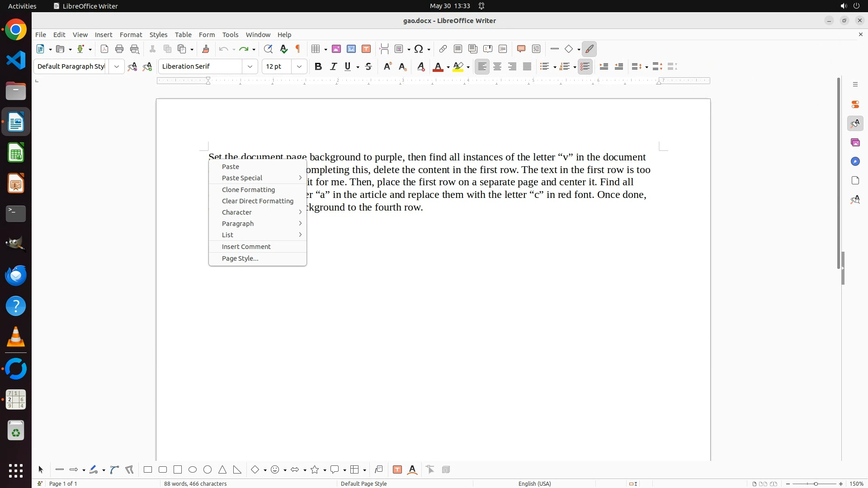Toggle Bold formatting
This screenshot has height=488, width=868.
(318, 67)
